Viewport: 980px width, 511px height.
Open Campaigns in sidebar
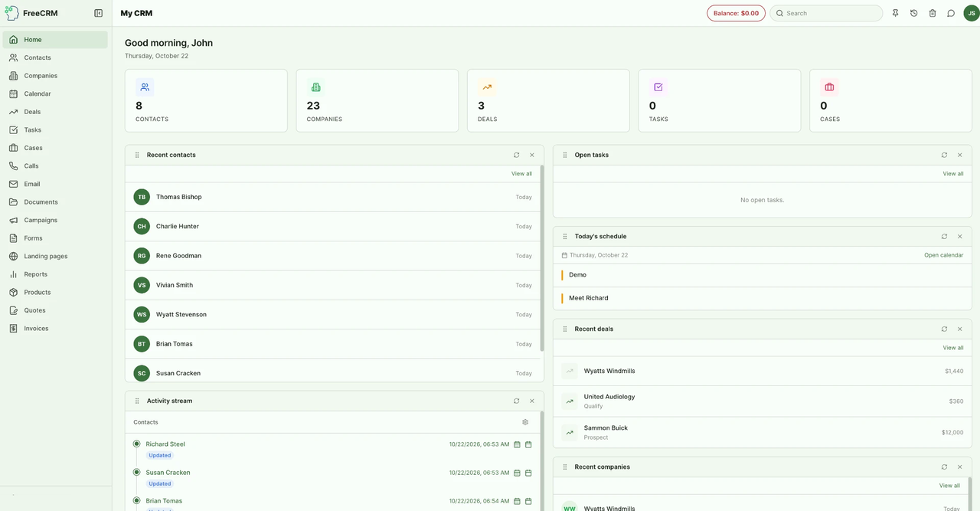[x=55, y=220]
